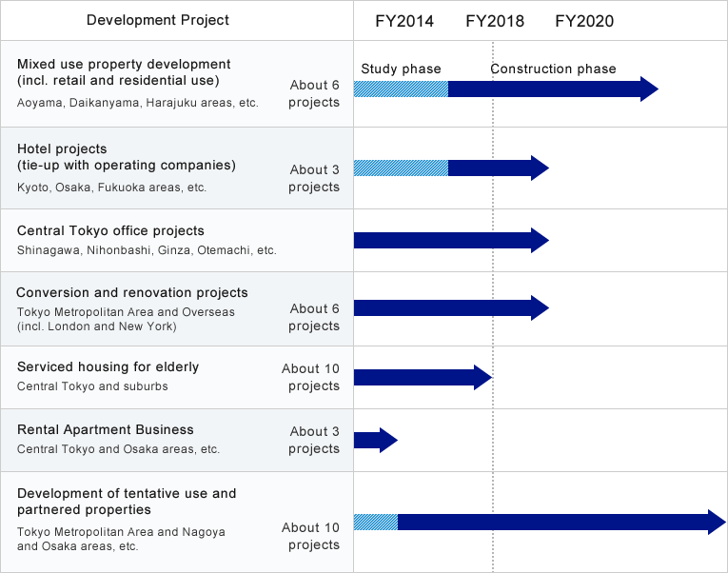Click solid arrow in Hotel projects row
The width and height of the screenshot is (728, 573).
[499, 168]
